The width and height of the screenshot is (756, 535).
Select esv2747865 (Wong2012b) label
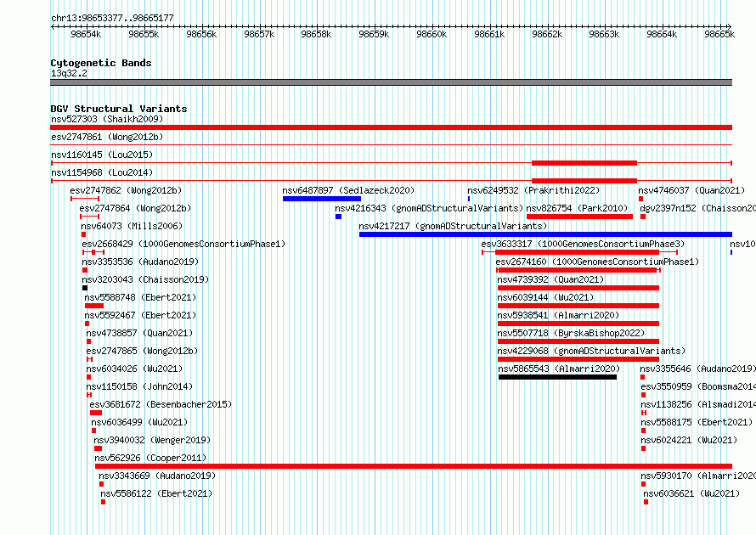[x=142, y=351]
